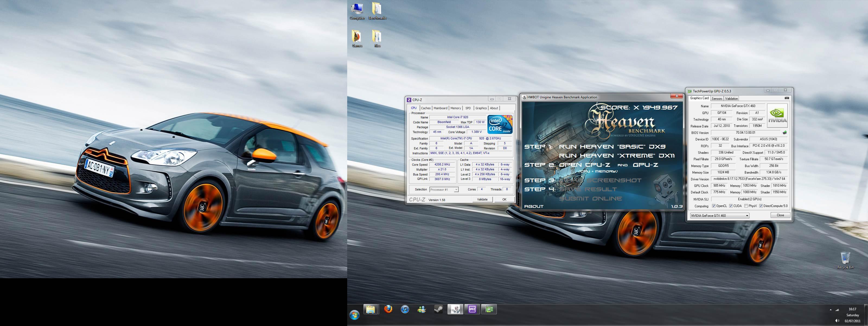Run Heaven "Xtreme" DX11 benchmark
This screenshot has height=326, width=868.
pos(618,156)
